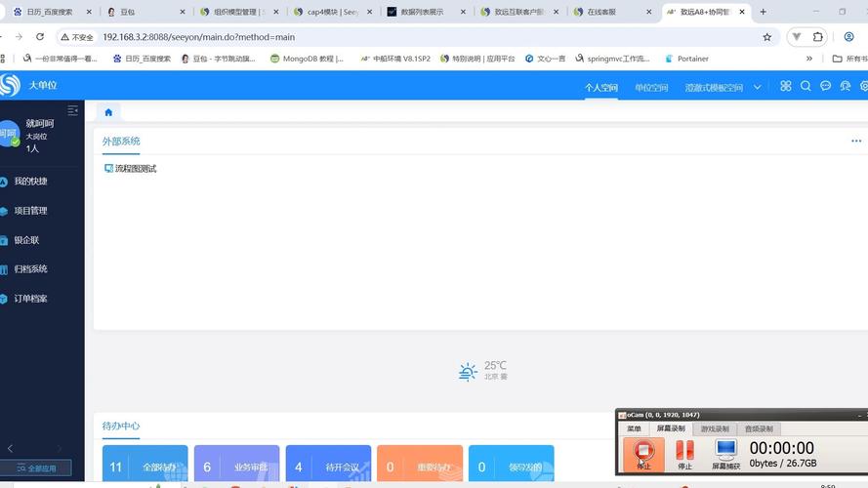Click the red record button in oCam
The image size is (868, 488).
click(x=643, y=454)
